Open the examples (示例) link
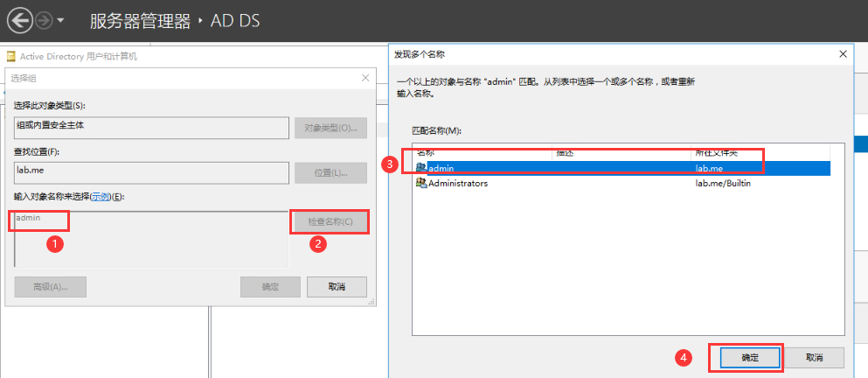Screen dimensions: 868x378 pyautogui.click(x=101, y=197)
